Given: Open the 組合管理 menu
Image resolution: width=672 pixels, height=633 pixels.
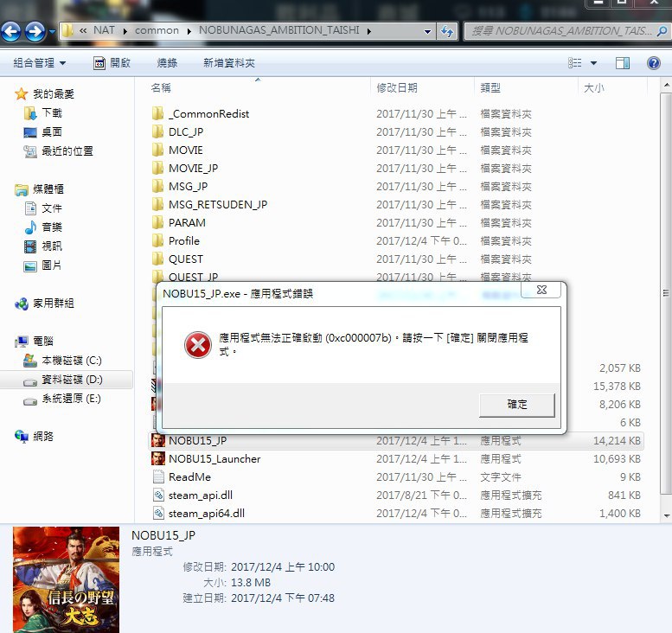Looking at the screenshot, I should click(x=40, y=63).
